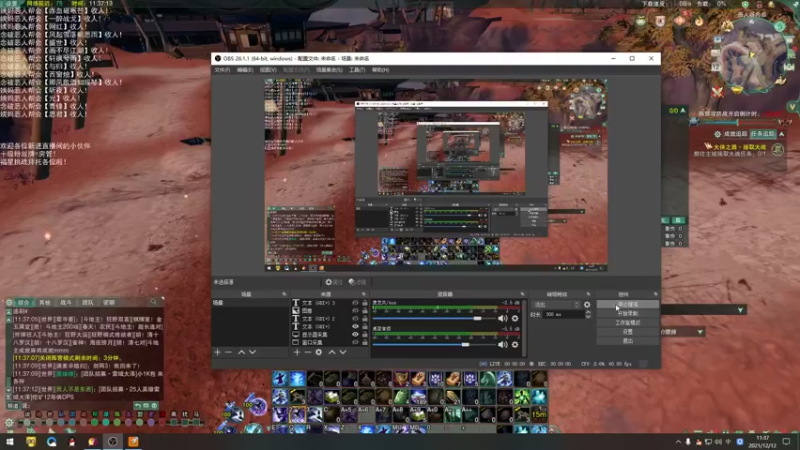Pop out the audio mixer dock via its float icon
Image resolution: width=800 pixels, height=450 pixels.
(x=522, y=294)
